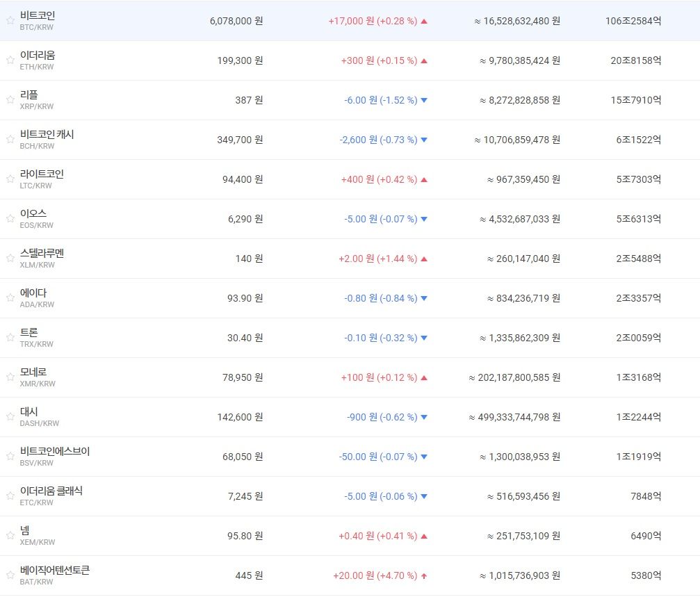The image size is (700, 597).
Task: Star the 대시 DASH/KRW row
Action: click(10, 417)
